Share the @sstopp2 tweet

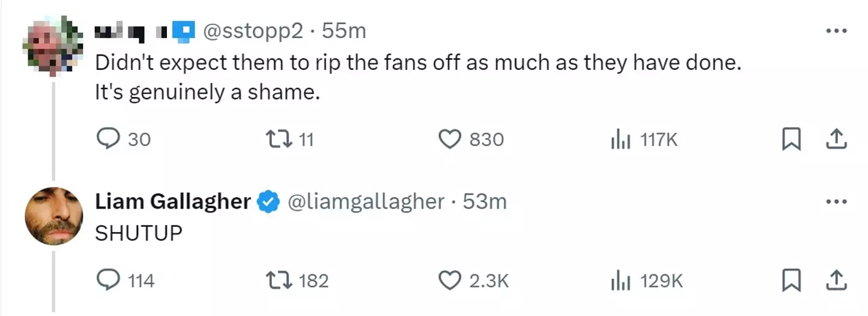pyautogui.click(x=835, y=140)
